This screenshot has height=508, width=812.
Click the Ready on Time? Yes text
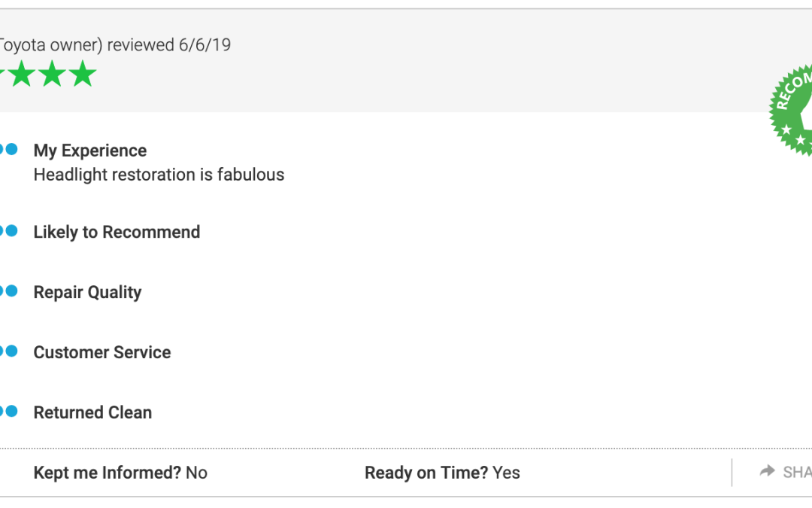click(x=442, y=473)
